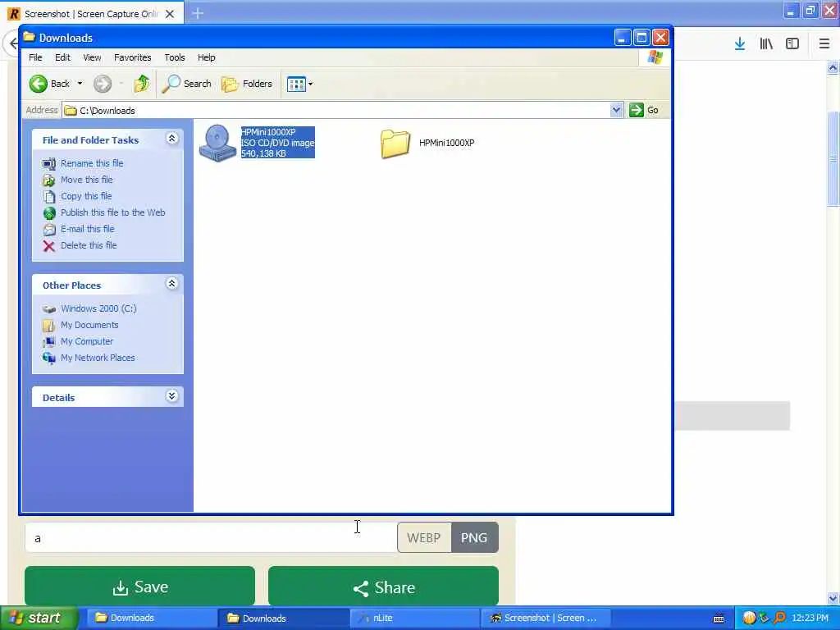
Task: Click the C: drive icon in Other Places
Action: tap(48, 309)
